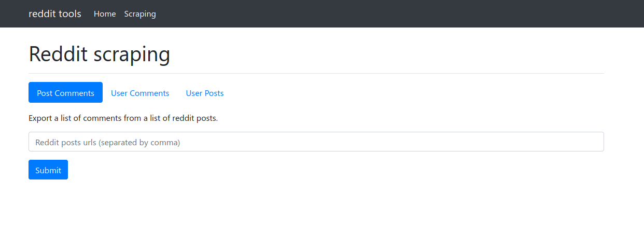The image size is (644, 249).
Task: Switch to the User Posts tab
Action: pyautogui.click(x=205, y=93)
